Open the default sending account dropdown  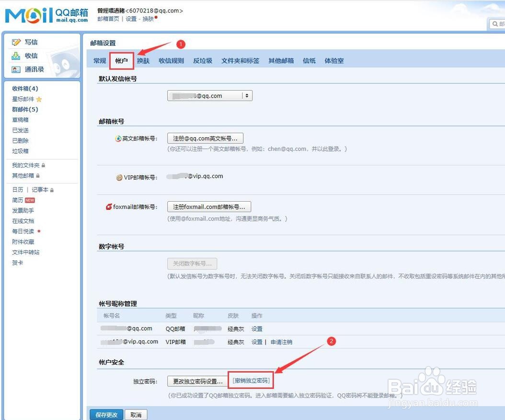pos(247,95)
